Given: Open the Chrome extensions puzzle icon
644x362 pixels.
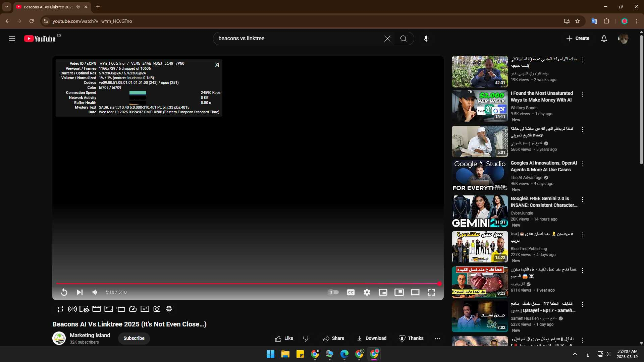Looking at the screenshot, I should click(606, 21).
